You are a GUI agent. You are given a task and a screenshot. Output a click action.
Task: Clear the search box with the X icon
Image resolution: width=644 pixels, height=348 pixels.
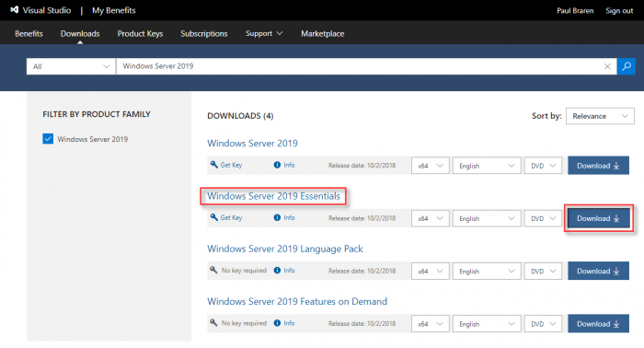tap(607, 66)
